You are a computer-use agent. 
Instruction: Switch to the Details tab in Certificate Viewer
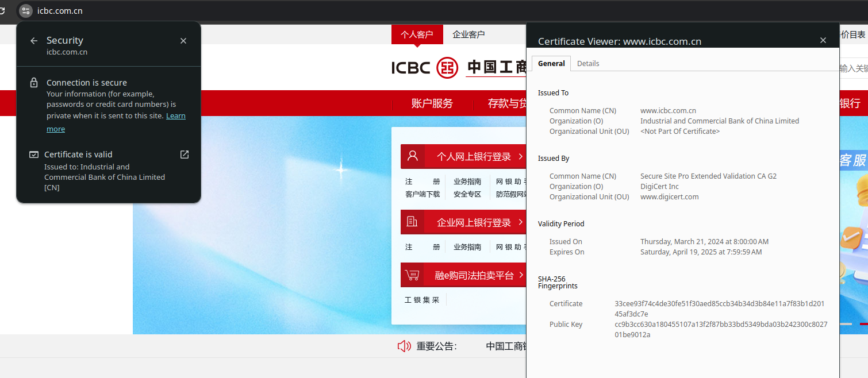pos(588,64)
